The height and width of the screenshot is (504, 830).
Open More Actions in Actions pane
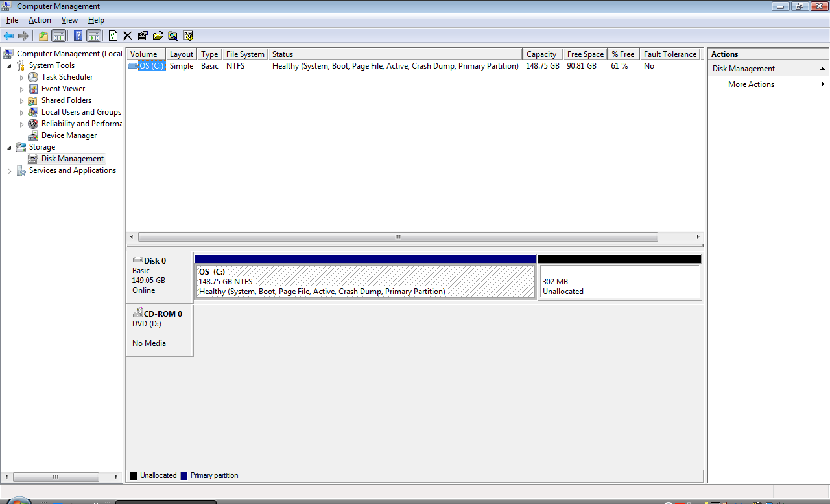coord(751,84)
